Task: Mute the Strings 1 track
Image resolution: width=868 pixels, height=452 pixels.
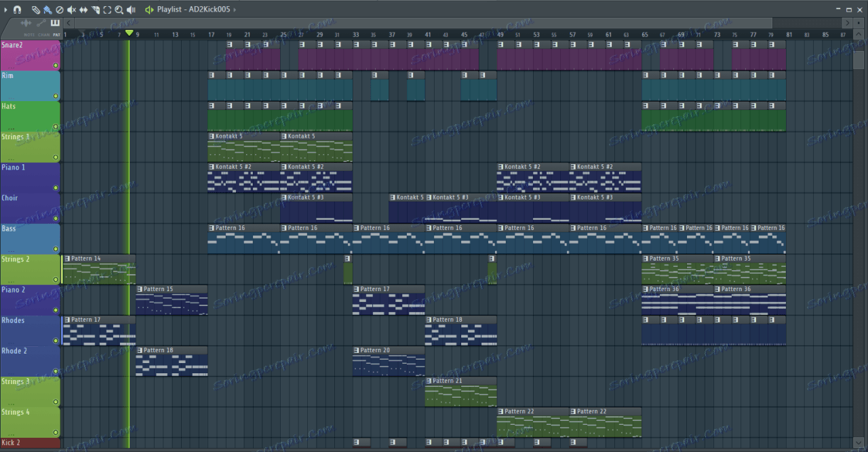Action: 56,157
